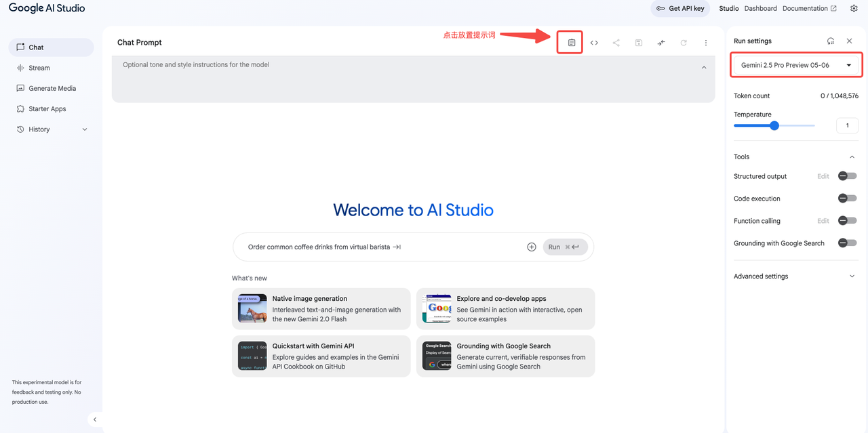The height and width of the screenshot is (433, 868).
Task: Click the key icon on Get API key
Action: click(660, 9)
